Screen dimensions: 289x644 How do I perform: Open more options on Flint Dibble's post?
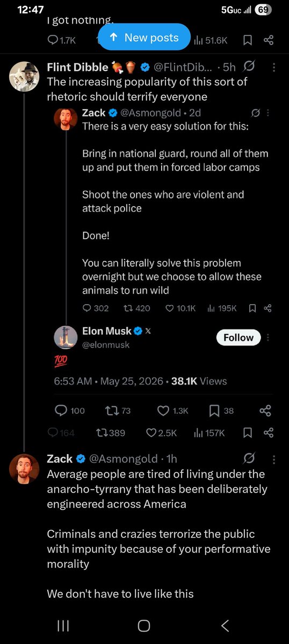point(274,67)
